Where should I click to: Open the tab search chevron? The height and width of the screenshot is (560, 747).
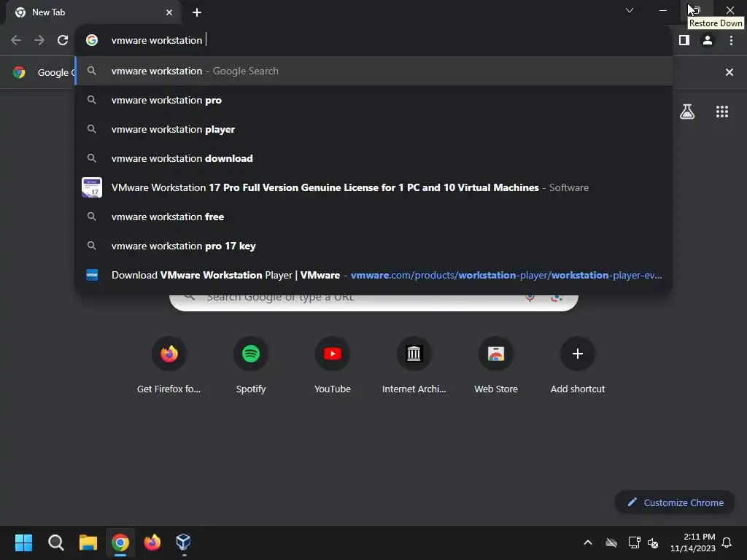[630, 10]
